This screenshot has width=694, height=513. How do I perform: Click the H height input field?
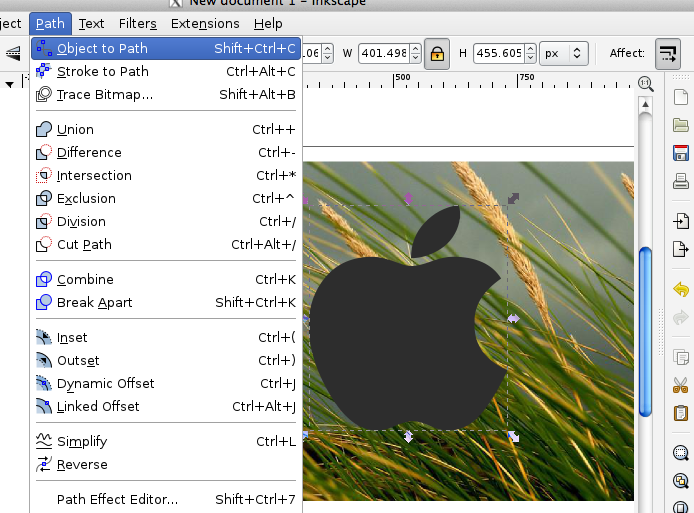click(x=499, y=53)
